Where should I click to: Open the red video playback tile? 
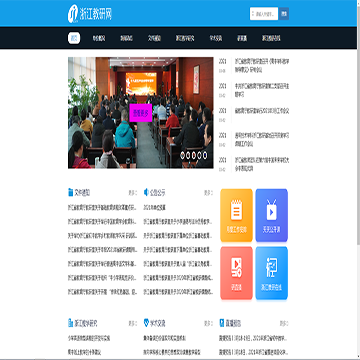(x=236, y=273)
